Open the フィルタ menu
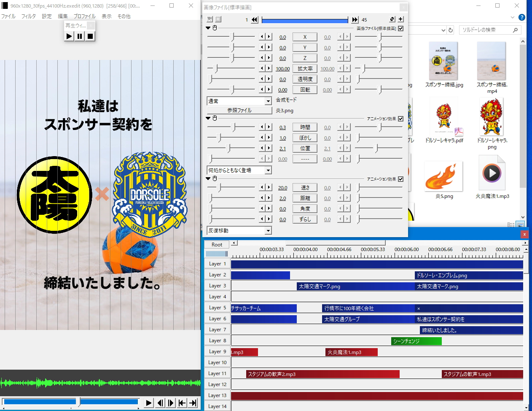Image resolution: width=532 pixels, height=411 pixels. click(29, 16)
